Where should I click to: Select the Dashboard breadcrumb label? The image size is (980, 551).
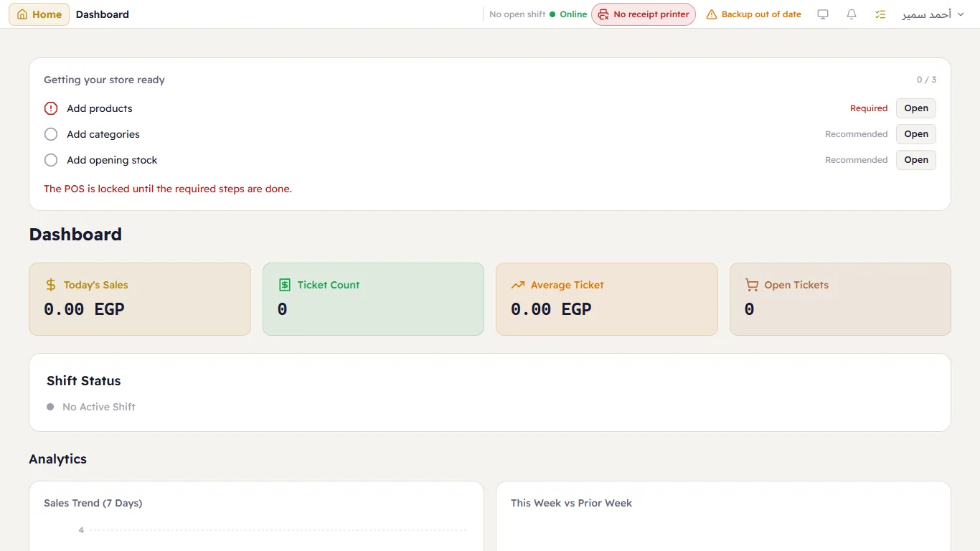[x=103, y=14]
